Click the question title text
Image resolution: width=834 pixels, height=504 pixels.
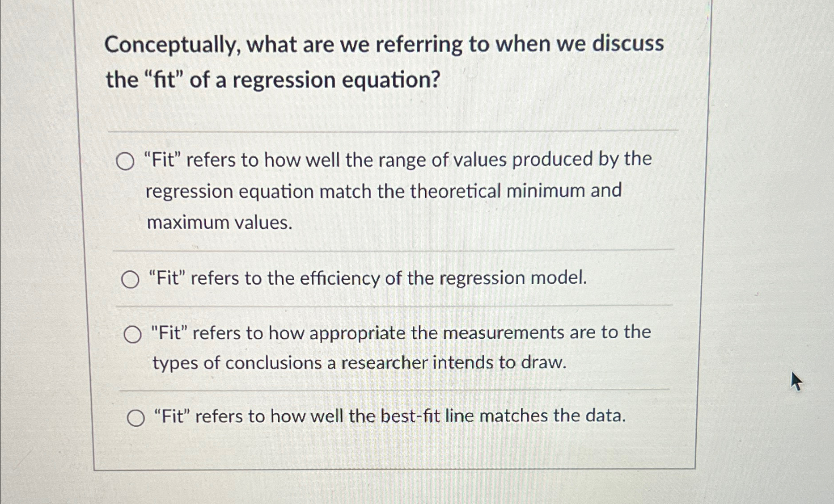[385, 63]
